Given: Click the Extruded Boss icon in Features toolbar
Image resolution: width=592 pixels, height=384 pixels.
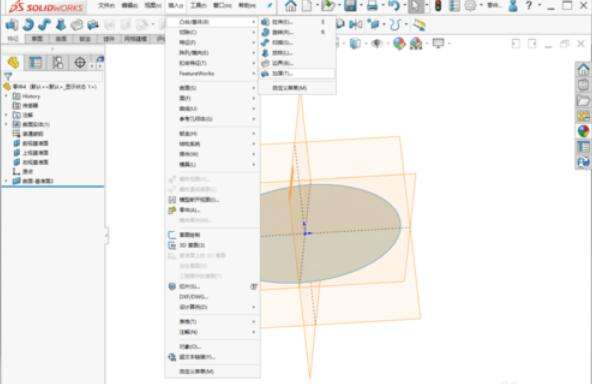Looking at the screenshot, I should 12,25.
